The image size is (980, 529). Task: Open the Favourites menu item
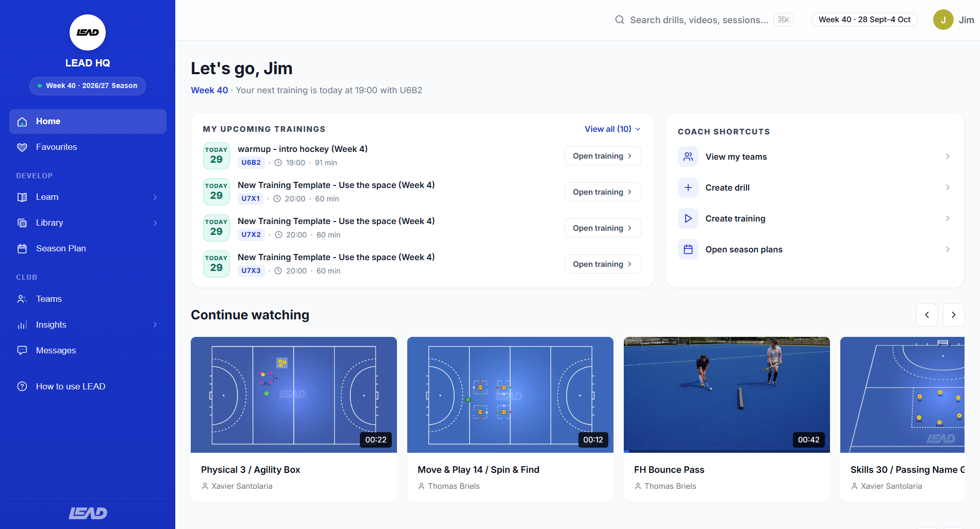[88, 147]
